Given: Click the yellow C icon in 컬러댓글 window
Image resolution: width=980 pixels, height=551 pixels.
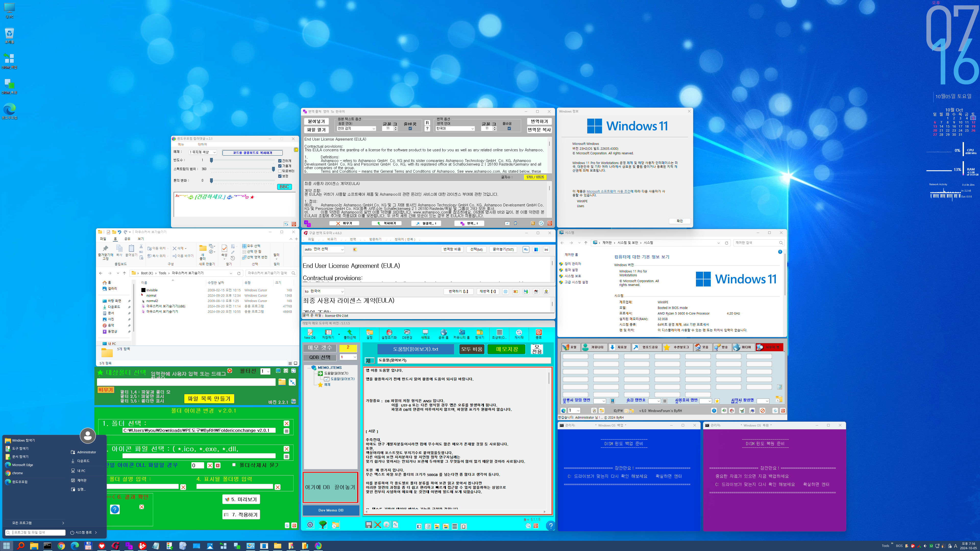Looking at the screenshot, I should pos(296,150).
